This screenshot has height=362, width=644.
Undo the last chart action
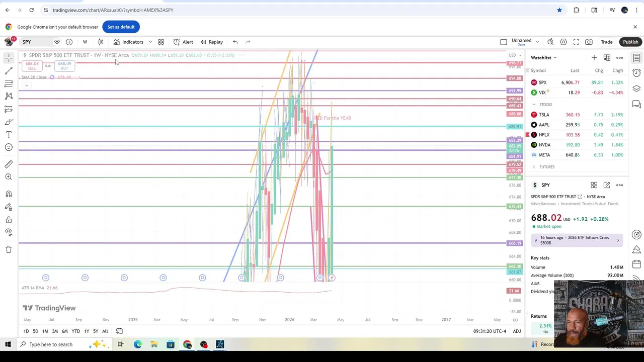click(235, 42)
